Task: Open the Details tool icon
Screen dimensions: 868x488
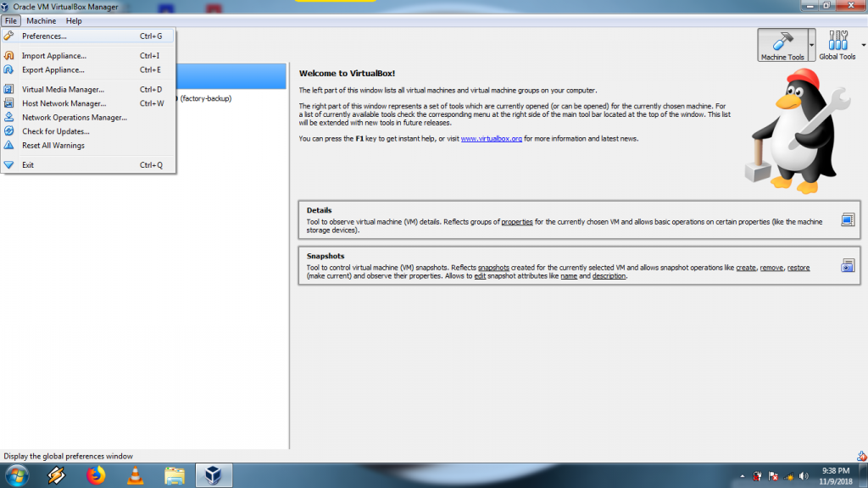Action: [x=848, y=220]
